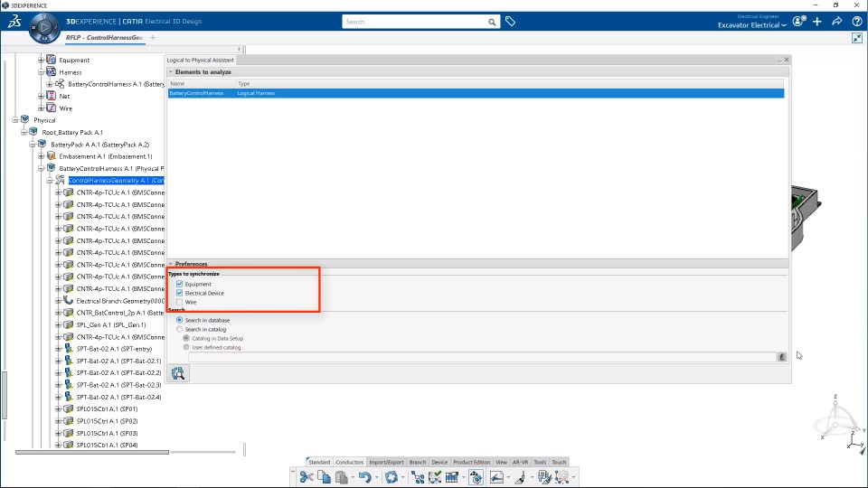Viewport: 868px width, 488px height.
Task: Collapse the Preferences section
Action: 171,264
